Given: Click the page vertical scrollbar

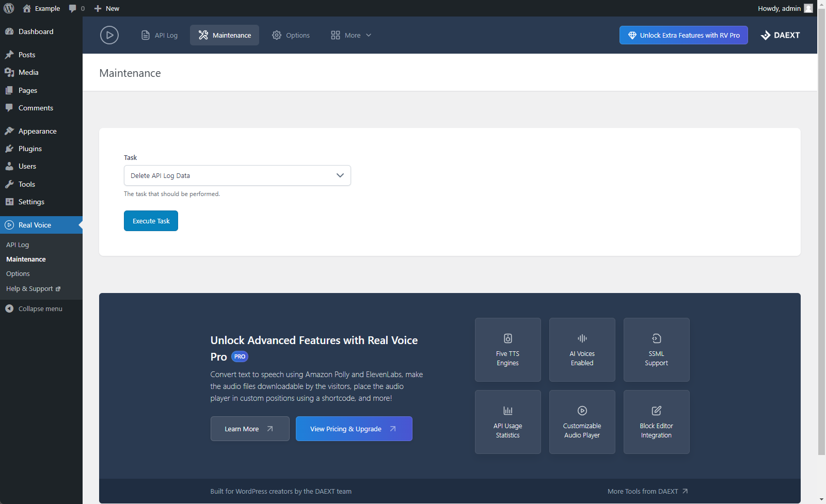Looking at the screenshot, I should (821, 232).
